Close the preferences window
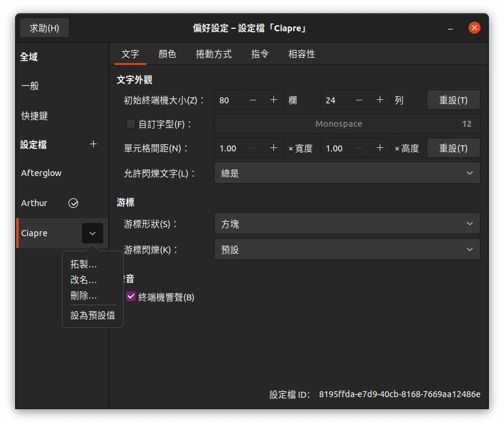This screenshot has height=426, width=504. (475, 28)
